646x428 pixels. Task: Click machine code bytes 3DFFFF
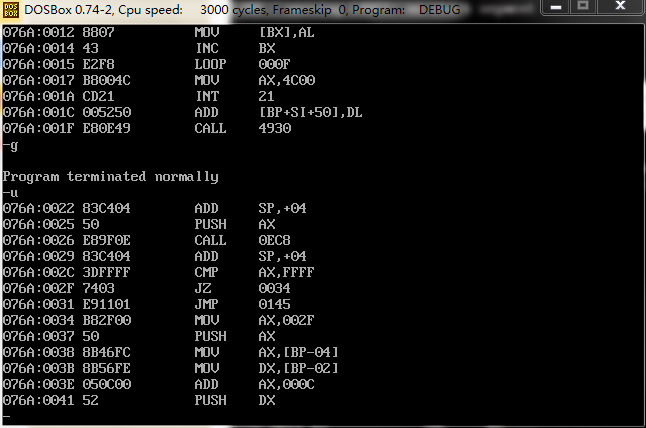coord(106,272)
